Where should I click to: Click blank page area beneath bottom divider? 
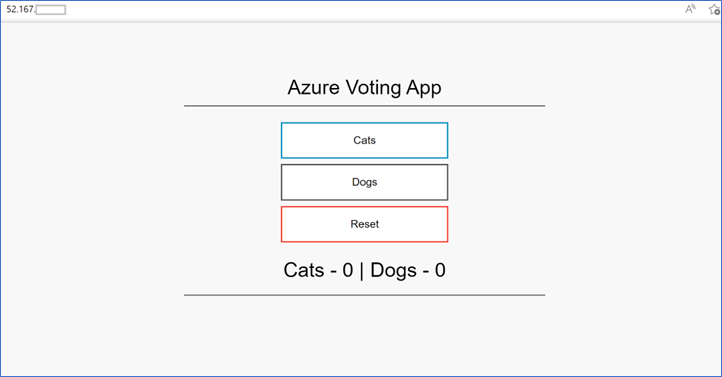click(364, 336)
